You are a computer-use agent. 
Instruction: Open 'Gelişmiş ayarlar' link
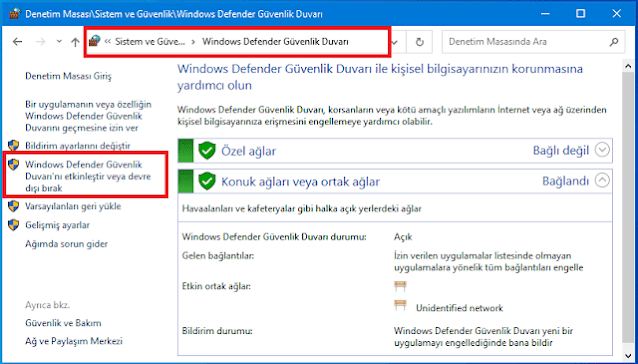point(57,225)
